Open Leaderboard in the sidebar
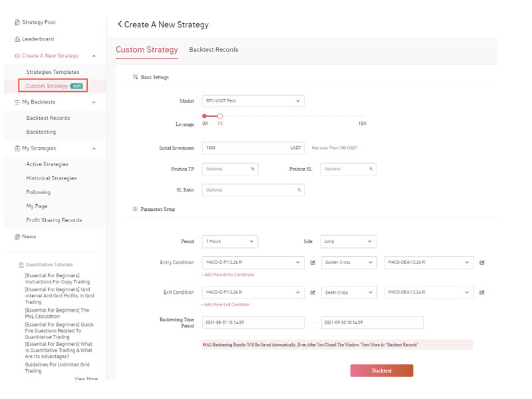 (x=38, y=39)
